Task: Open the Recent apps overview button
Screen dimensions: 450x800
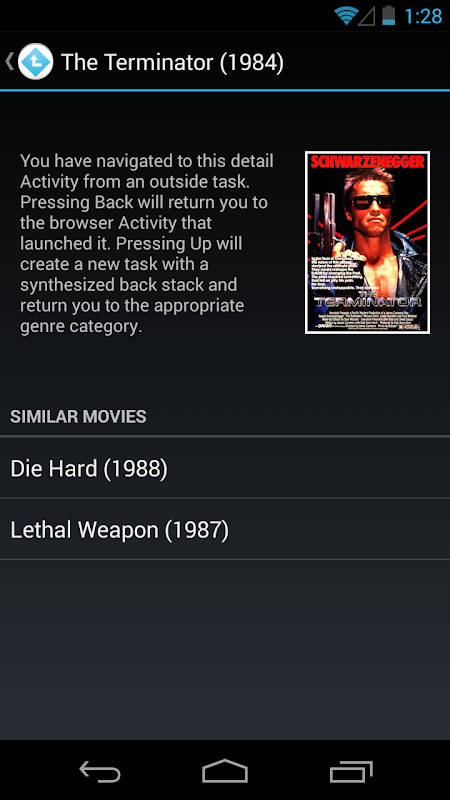Action: point(351,771)
